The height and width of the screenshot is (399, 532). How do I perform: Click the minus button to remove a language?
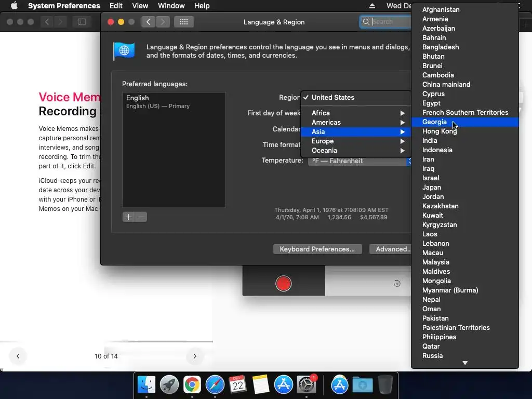click(x=141, y=217)
